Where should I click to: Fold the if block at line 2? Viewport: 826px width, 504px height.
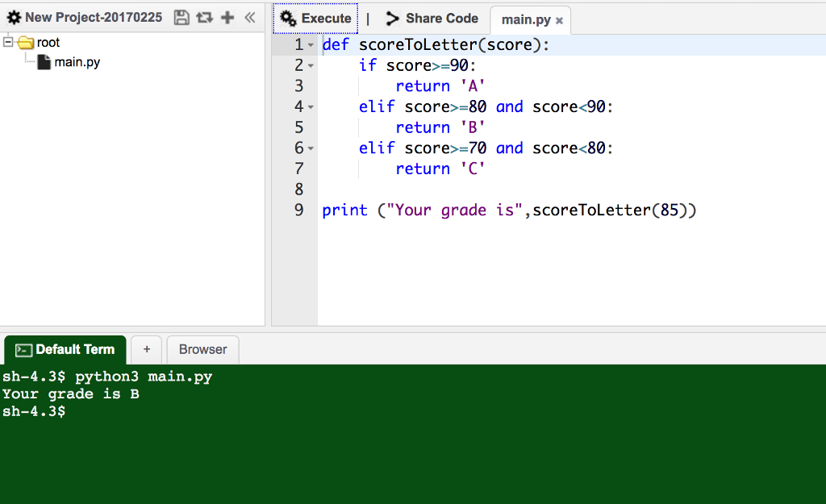[311, 66]
